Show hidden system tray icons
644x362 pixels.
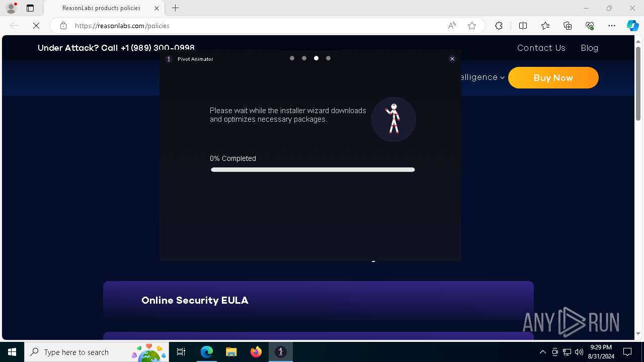coord(542,352)
